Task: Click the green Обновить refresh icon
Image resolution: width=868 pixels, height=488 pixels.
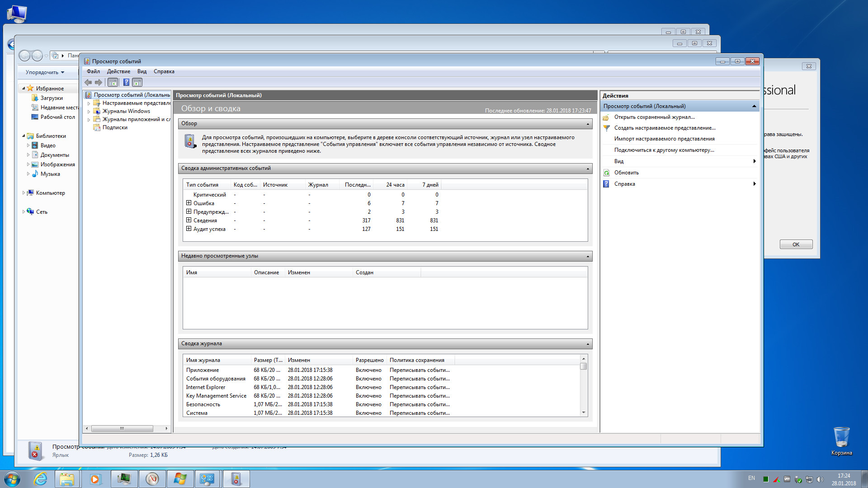Action: tap(607, 173)
